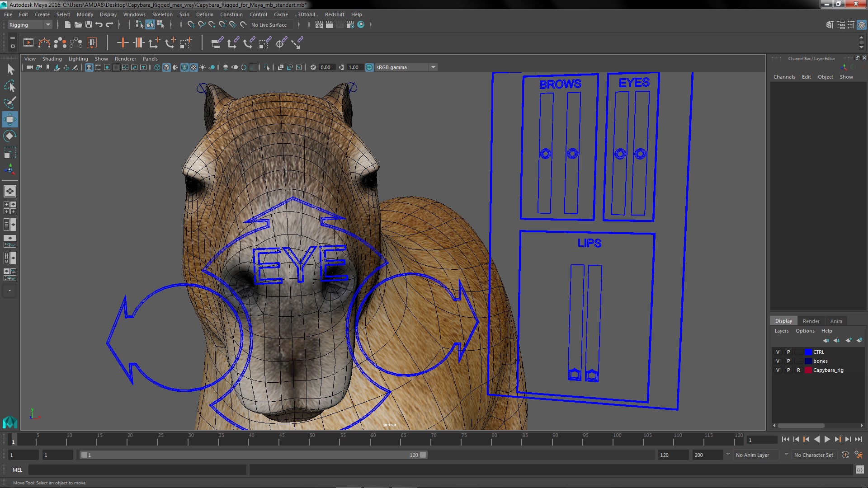Play the animation backwards
Image resolution: width=868 pixels, height=488 pixels.
(x=816, y=439)
